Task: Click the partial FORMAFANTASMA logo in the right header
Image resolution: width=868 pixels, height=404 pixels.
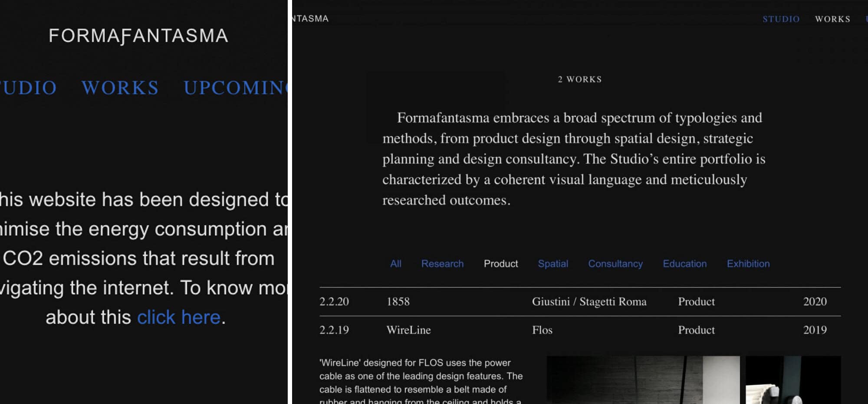Action: (x=310, y=19)
